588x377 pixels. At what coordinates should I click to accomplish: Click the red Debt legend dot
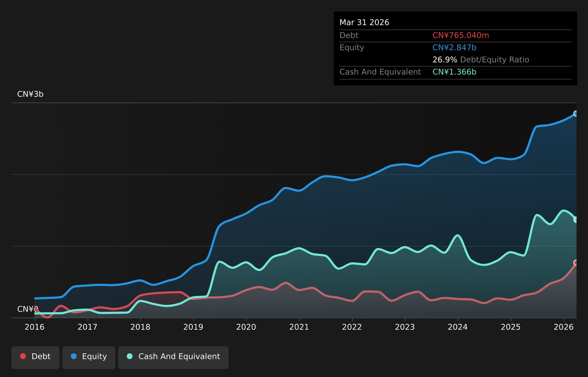pos(23,356)
